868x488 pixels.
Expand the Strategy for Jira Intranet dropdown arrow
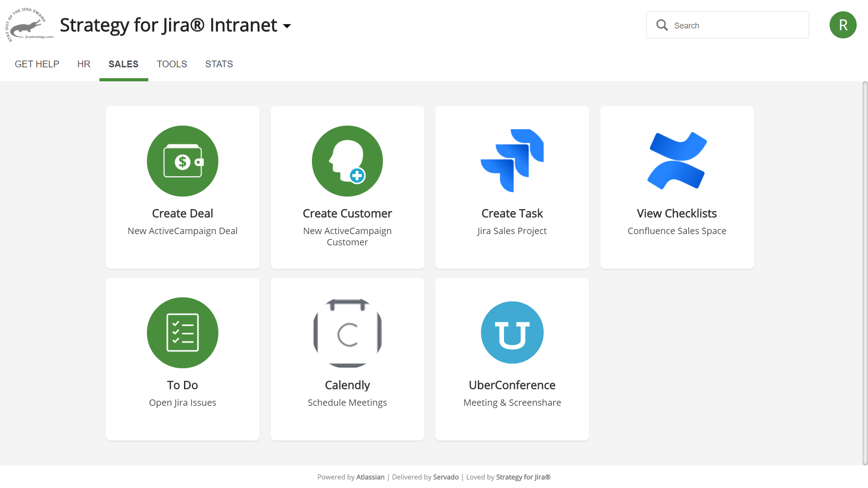click(287, 26)
